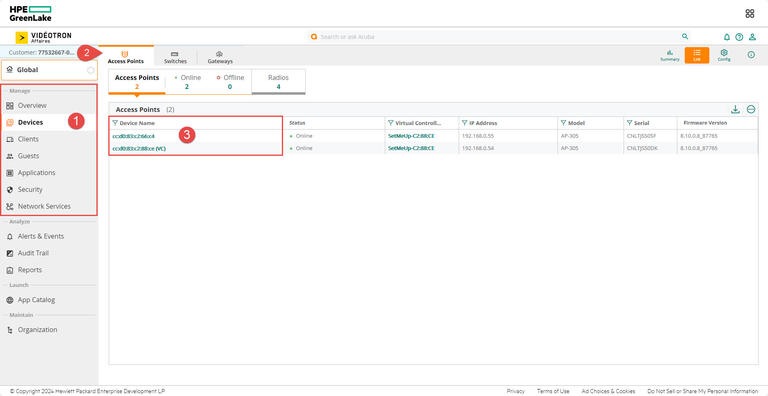Click the Status column header
Image resolution: width=768 pixels, height=396 pixels.
click(x=297, y=123)
